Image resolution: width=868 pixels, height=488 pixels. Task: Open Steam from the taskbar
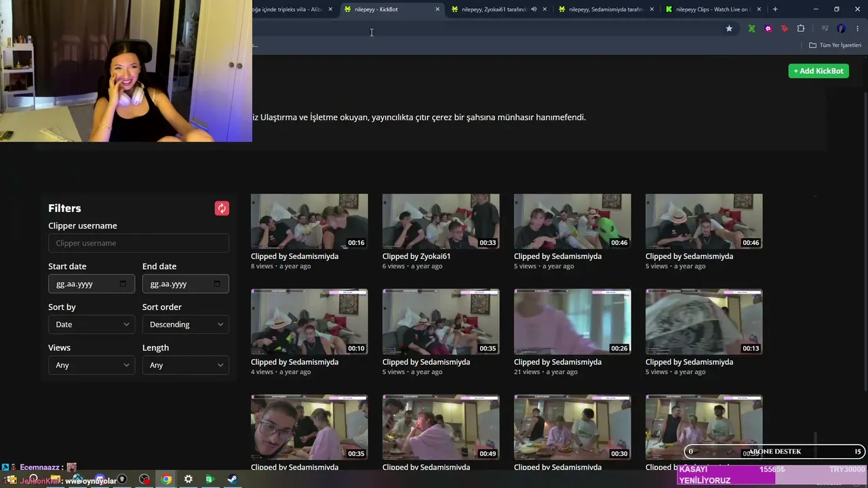(232, 479)
